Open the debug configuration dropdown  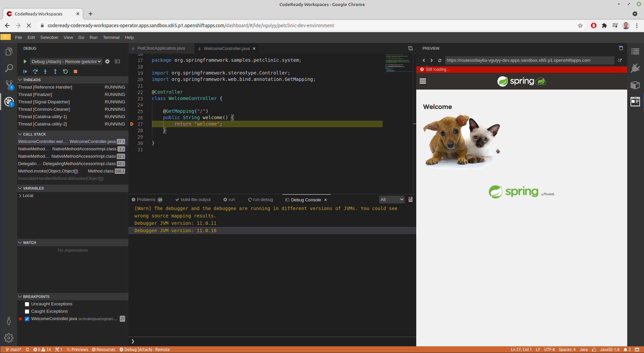click(66, 61)
